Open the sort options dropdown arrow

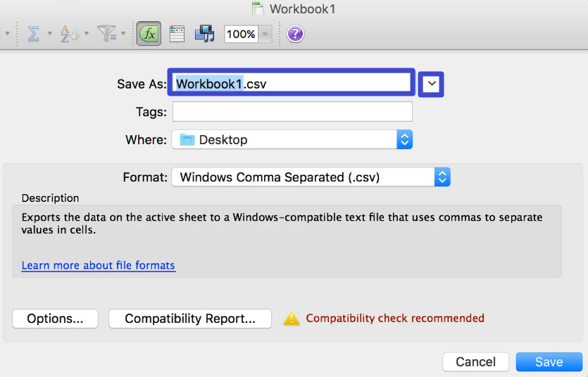pos(87,34)
